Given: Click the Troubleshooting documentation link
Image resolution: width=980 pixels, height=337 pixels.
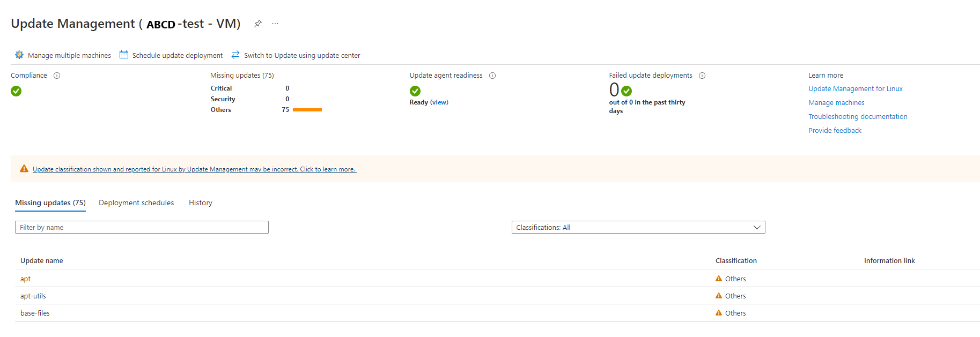Looking at the screenshot, I should click(858, 117).
